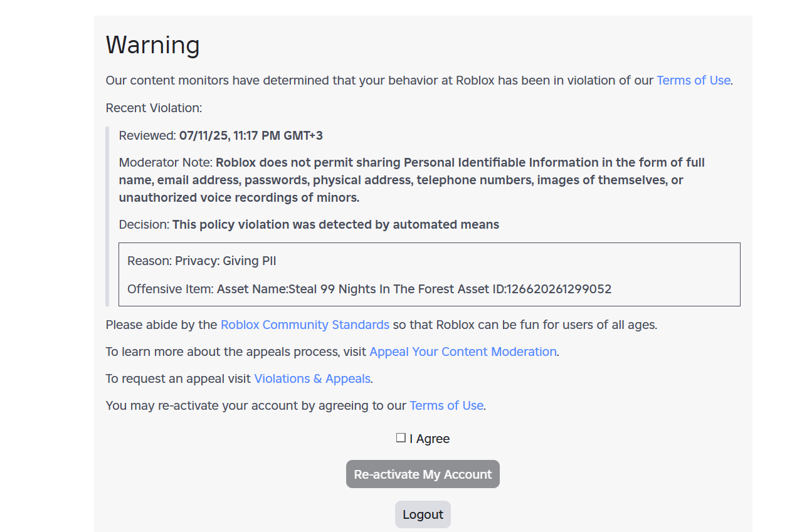Click the Warning page heading

pyautogui.click(x=152, y=44)
